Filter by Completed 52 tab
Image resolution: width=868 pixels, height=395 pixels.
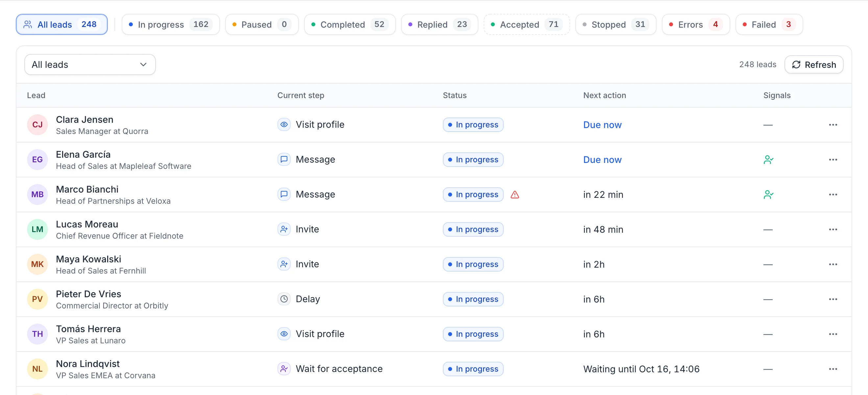click(350, 24)
